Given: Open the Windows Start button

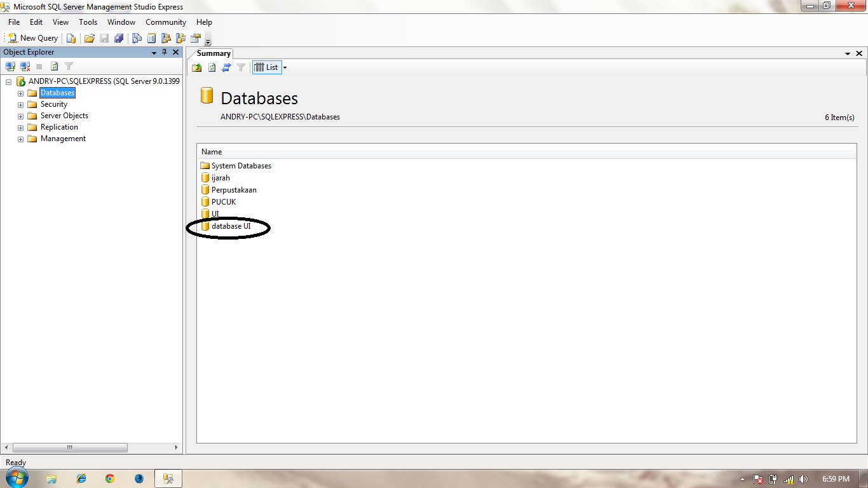Looking at the screenshot, I should [17, 478].
